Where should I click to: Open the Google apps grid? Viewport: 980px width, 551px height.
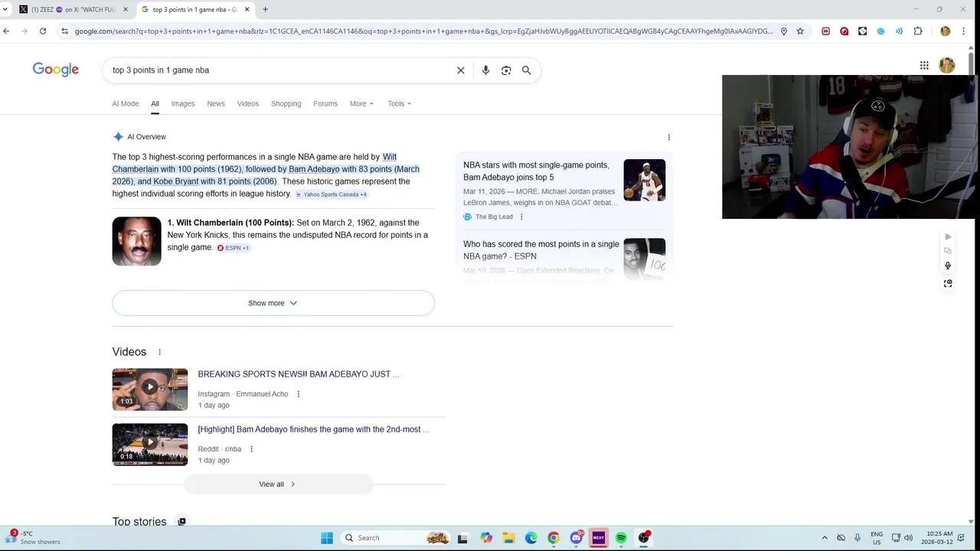click(x=924, y=65)
